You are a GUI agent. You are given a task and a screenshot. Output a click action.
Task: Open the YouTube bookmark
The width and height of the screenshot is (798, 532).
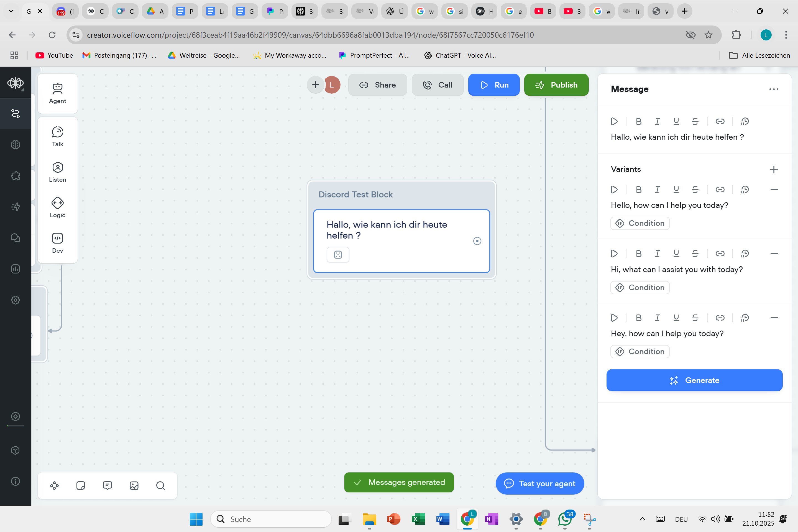tap(54, 55)
